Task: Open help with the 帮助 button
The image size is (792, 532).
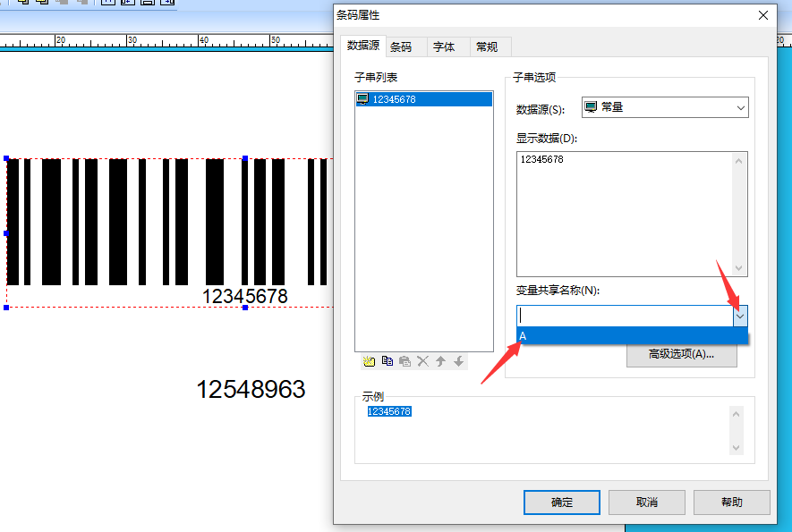Action: (731, 502)
